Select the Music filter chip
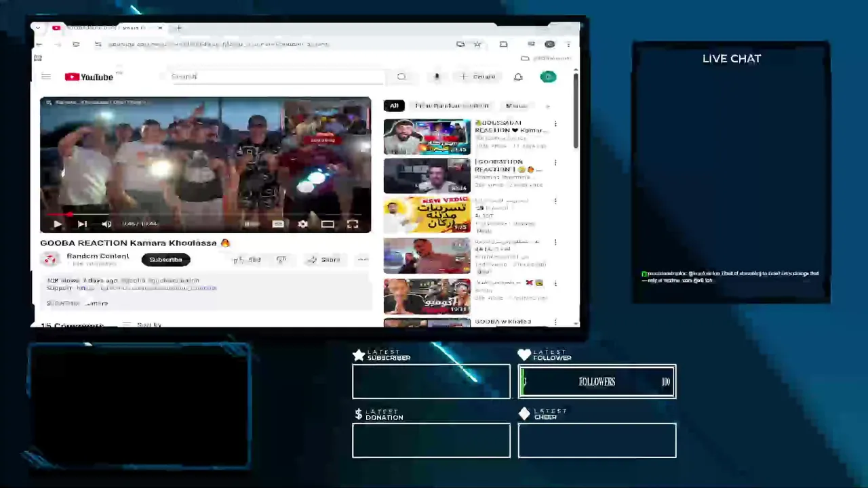Image resolution: width=868 pixels, height=488 pixels. click(516, 106)
